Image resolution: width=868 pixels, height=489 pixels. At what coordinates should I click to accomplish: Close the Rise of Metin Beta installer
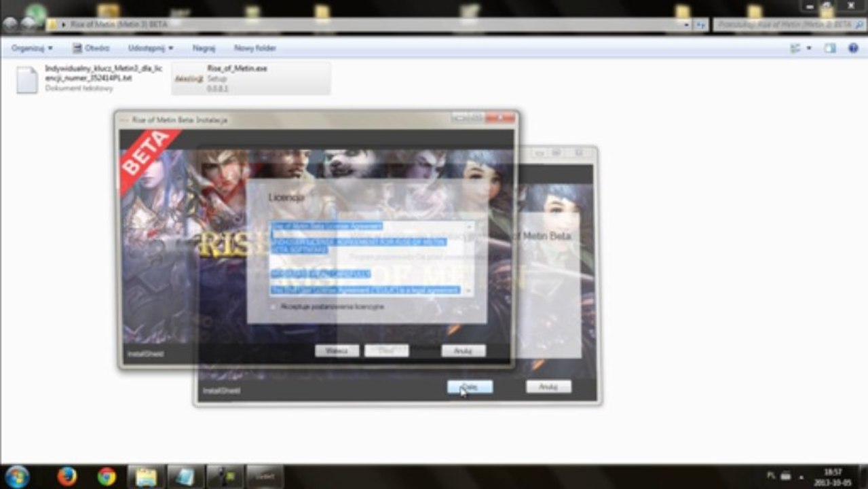point(499,118)
